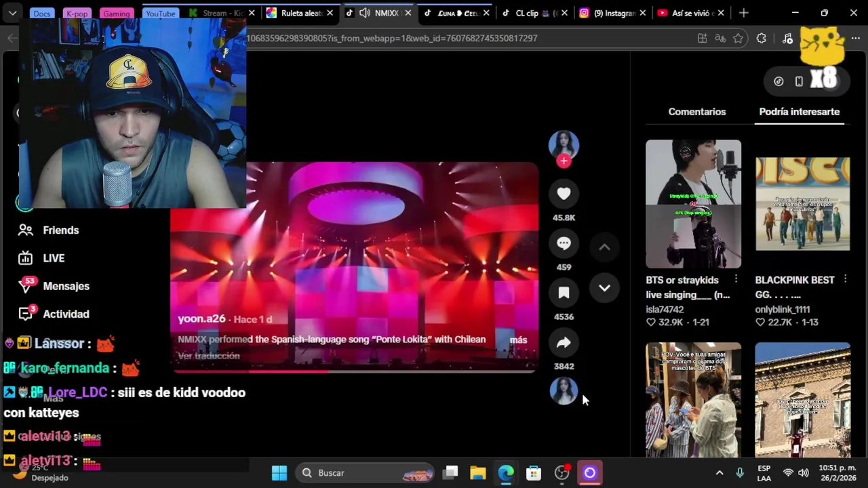868x488 pixels.
Task: Follow creator with the red plus badge
Action: [x=564, y=161]
